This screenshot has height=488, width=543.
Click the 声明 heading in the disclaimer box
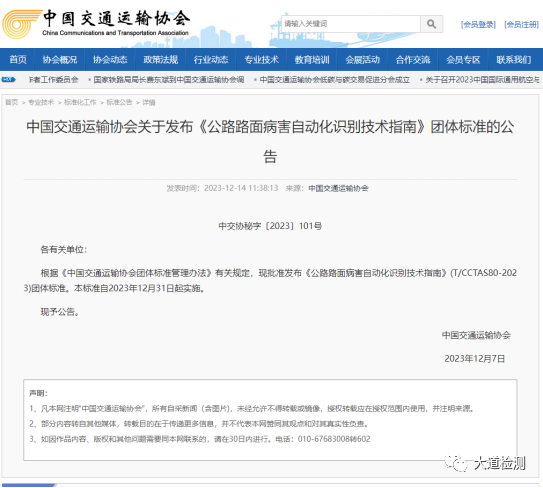(38, 393)
